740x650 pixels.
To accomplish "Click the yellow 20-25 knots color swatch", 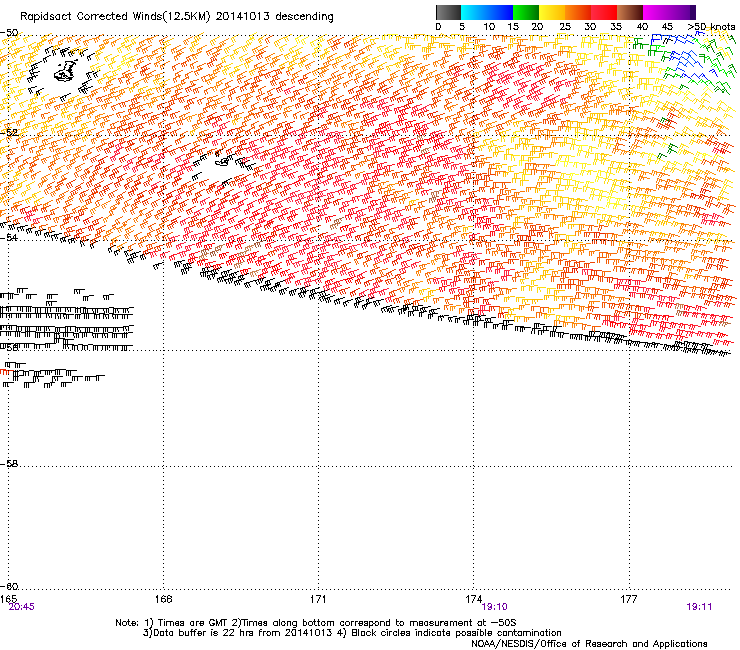I will 552,12.
